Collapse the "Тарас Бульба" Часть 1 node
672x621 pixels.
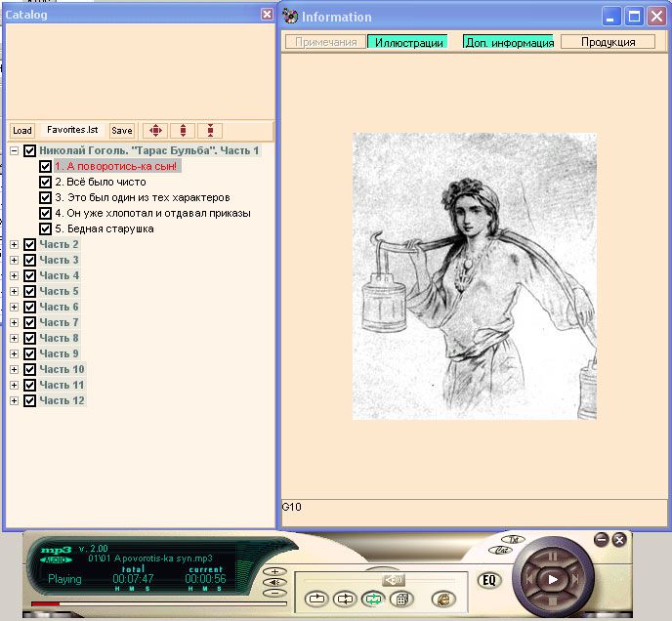pyautogui.click(x=14, y=151)
